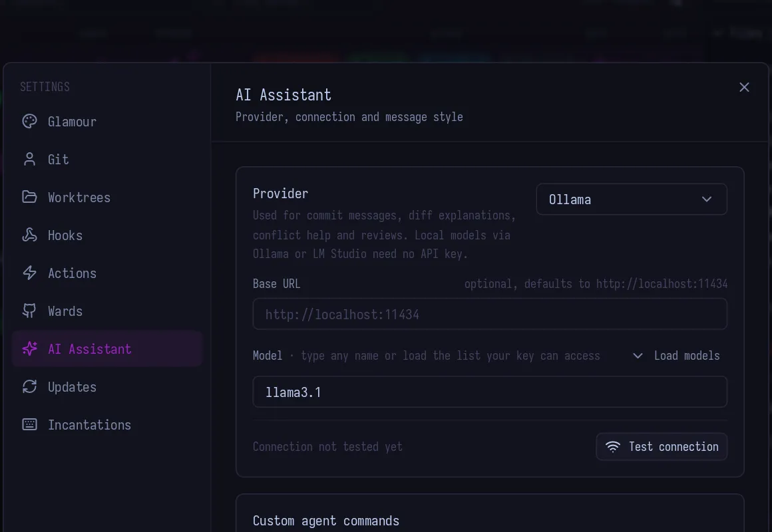Select the Actions settings section
772x532 pixels.
click(x=107, y=273)
